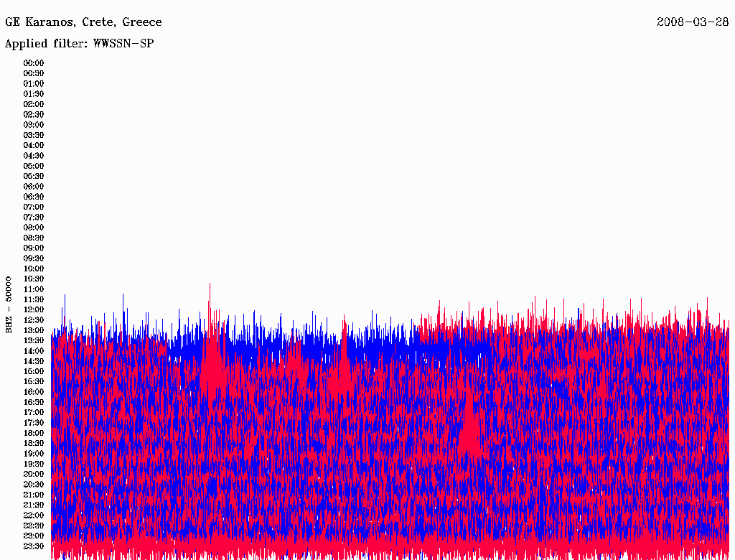The width and height of the screenshot is (735, 560).
Task: Click the 03:00 time label
Action: click(x=34, y=125)
